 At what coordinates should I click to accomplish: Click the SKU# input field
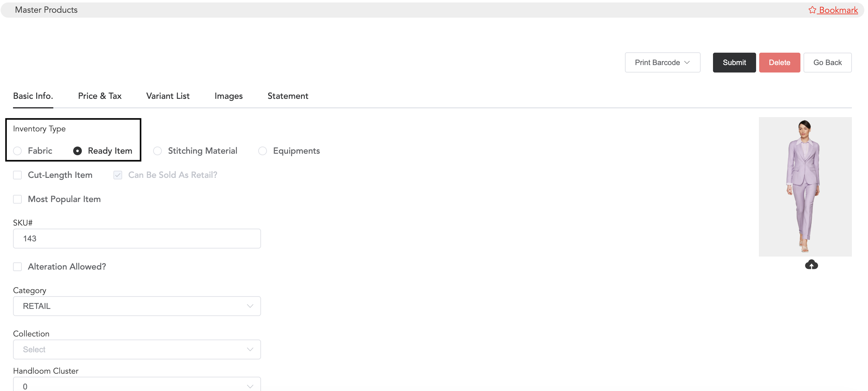[x=137, y=239]
